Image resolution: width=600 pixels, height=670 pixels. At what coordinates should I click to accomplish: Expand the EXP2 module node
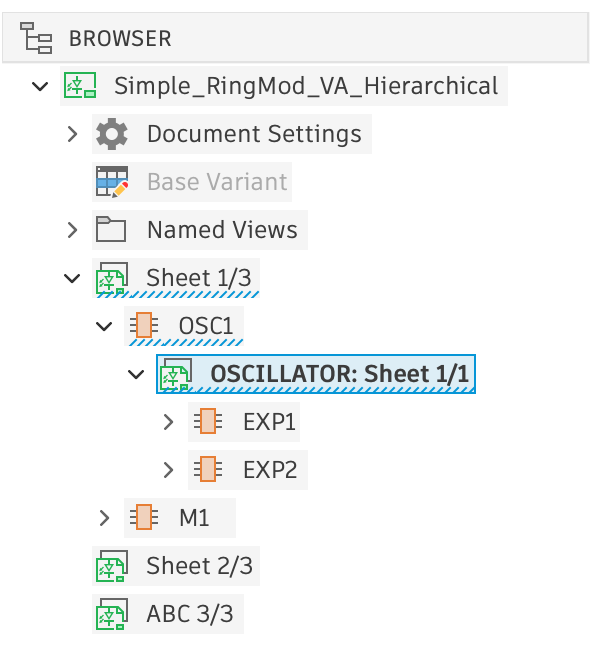tap(169, 470)
